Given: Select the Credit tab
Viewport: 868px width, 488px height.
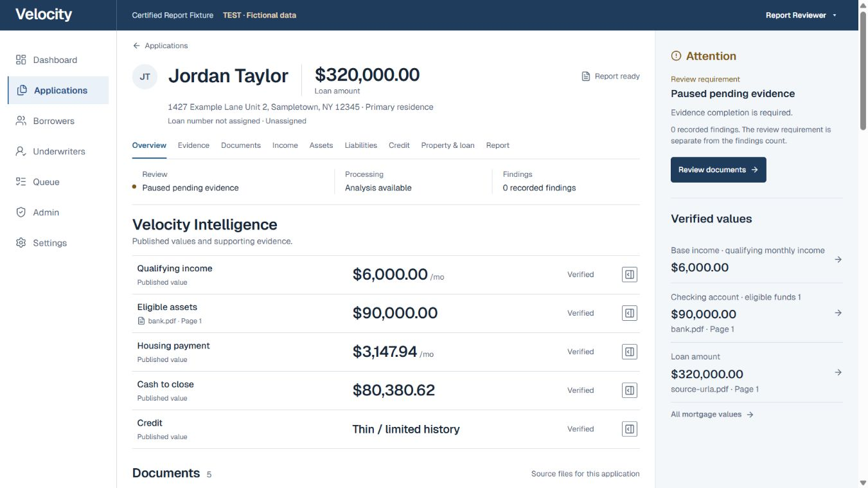Looking at the screenshot, I should tap(399, 145).
